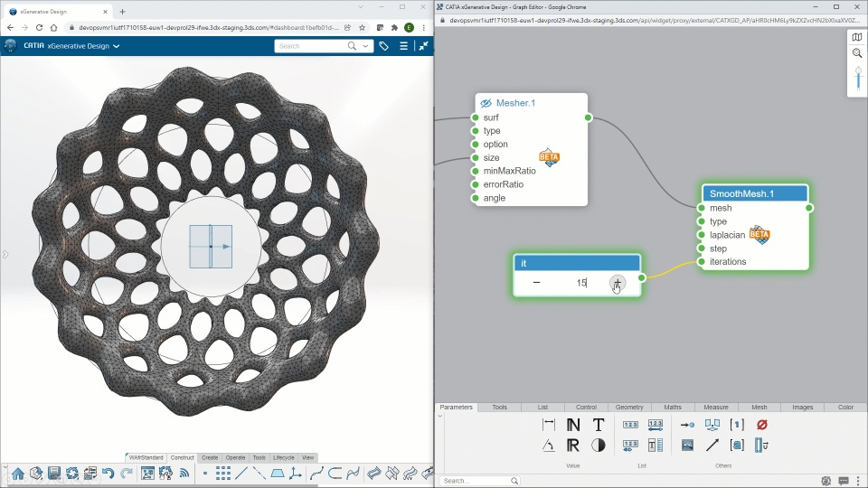Click the magnifier zoom icon in graph editor
868x488 pixels.
point(857,53)
